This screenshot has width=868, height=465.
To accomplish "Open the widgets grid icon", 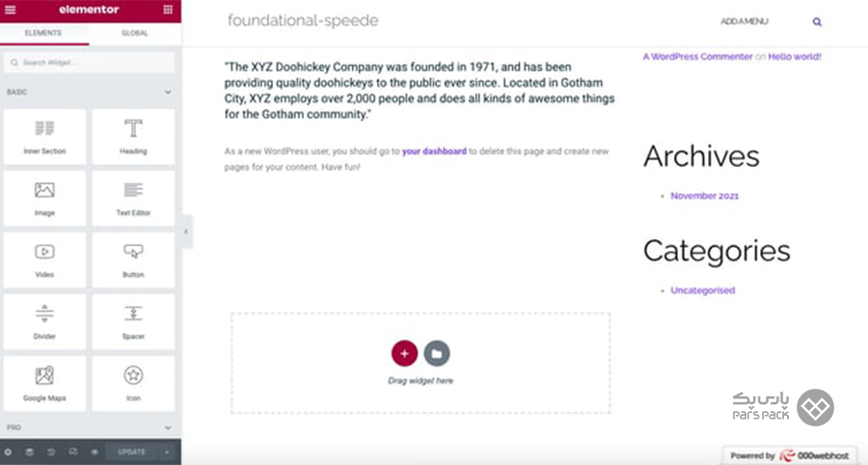I will tap(168, 10).
